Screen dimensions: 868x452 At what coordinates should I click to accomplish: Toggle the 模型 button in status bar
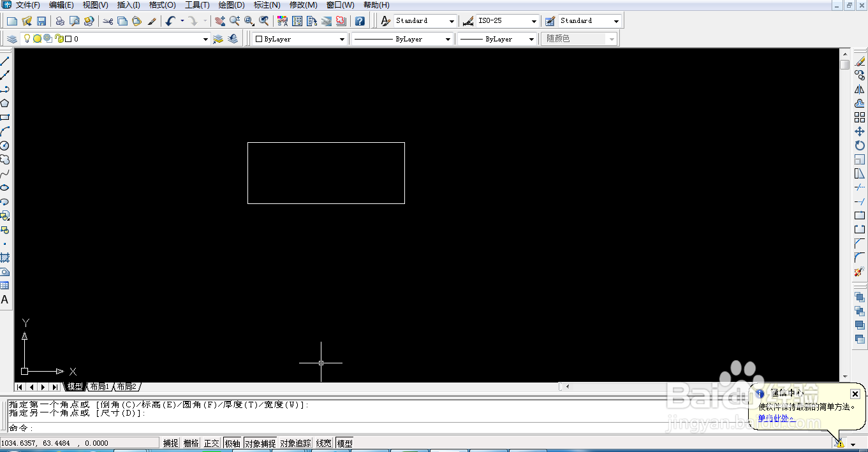(344, 443)
